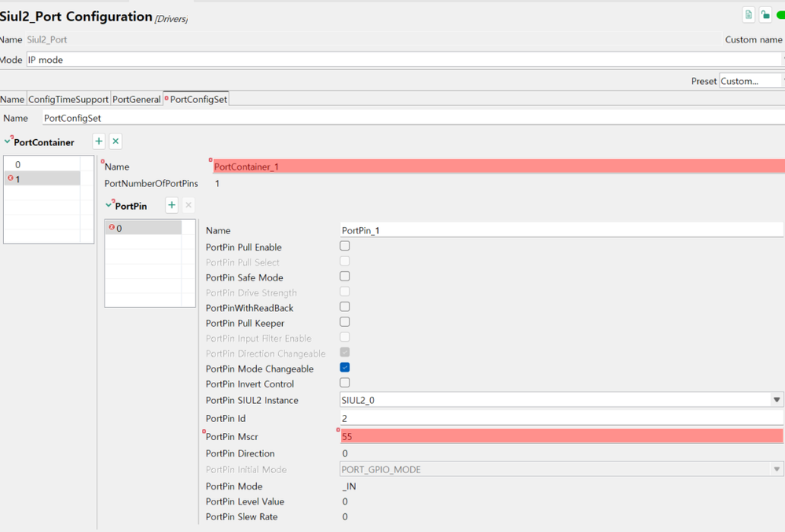Click the PortPin Level Value 0

coord(345,501)
